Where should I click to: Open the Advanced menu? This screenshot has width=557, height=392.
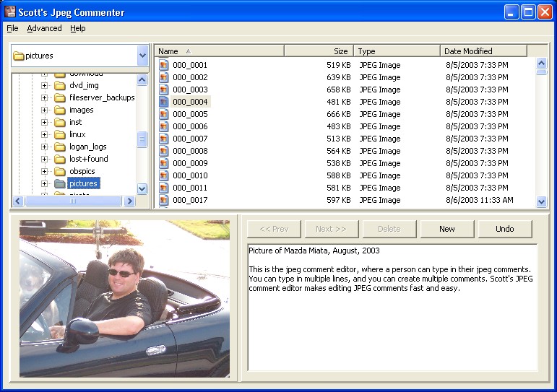[44, 28]
